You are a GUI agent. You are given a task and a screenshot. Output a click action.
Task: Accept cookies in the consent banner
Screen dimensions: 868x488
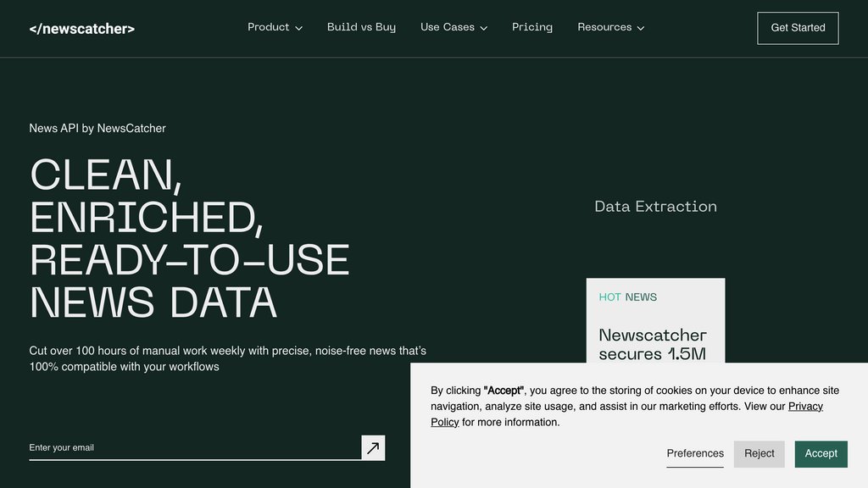pos(821,454)
